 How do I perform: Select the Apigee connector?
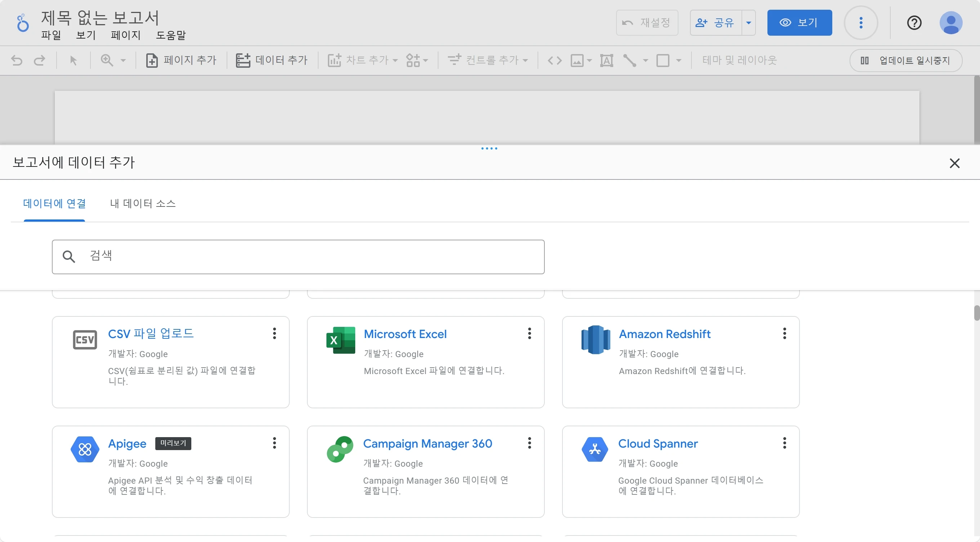(170, 472)
